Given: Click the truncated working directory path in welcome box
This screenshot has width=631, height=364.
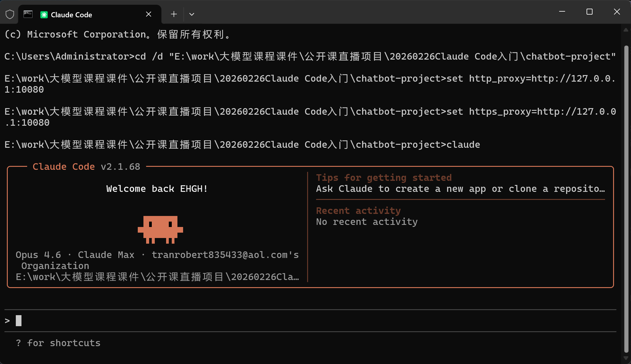Looking at the screenshot, I should coord(157,277).
